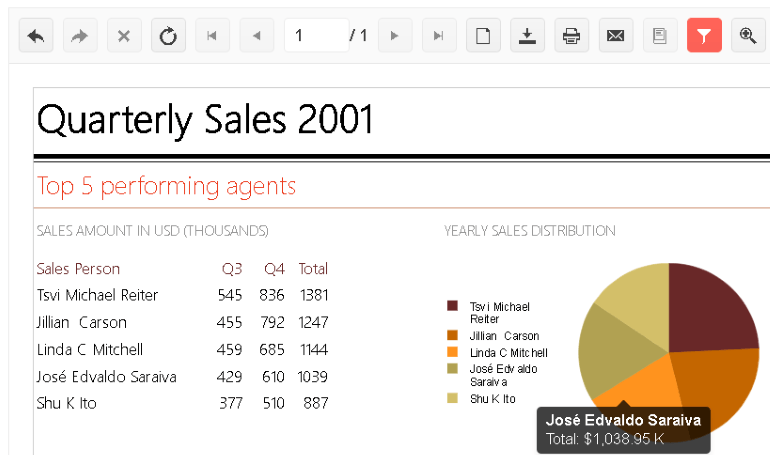Click the current page number field
The height and width of the screenshot is (455, 770).
315,36
